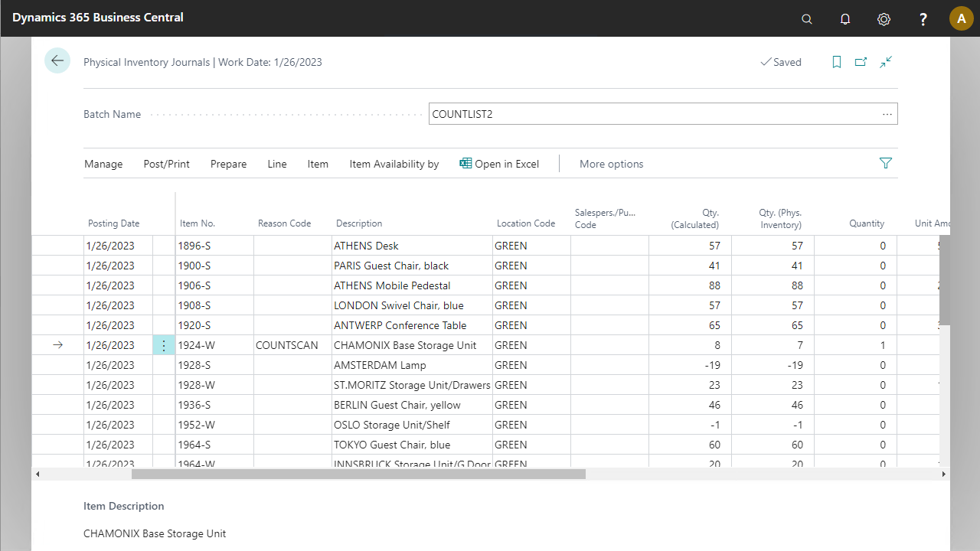Open the Manage menu
The width and height of the screenshot is (980, 551).
pos(103,164)
